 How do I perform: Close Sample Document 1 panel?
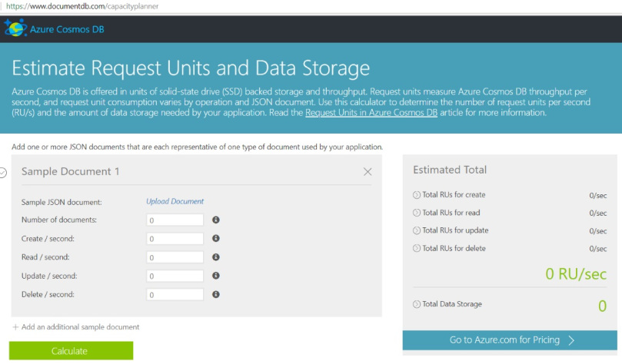point(368,172)
